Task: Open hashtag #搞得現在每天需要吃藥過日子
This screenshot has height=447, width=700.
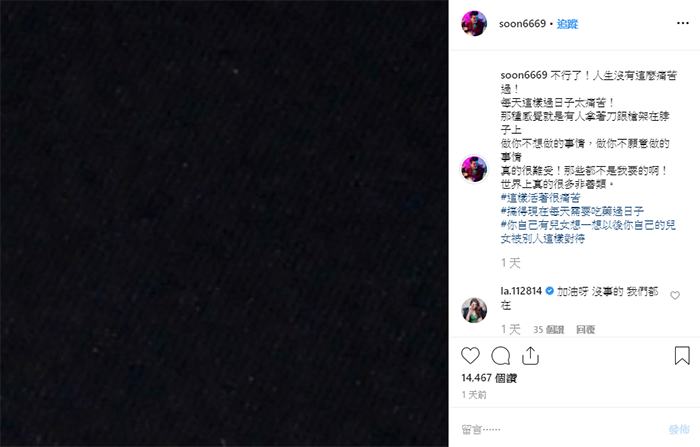Action: click(572, 211)
